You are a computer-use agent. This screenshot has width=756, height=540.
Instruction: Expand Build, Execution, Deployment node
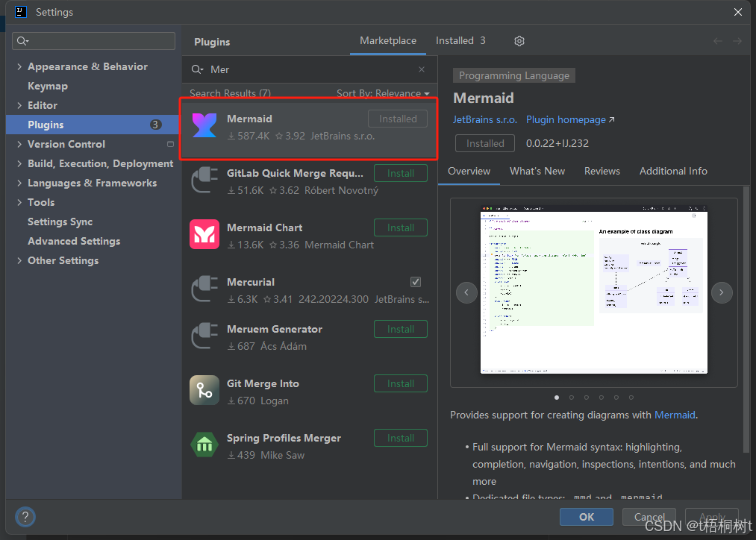pos(19,163)
